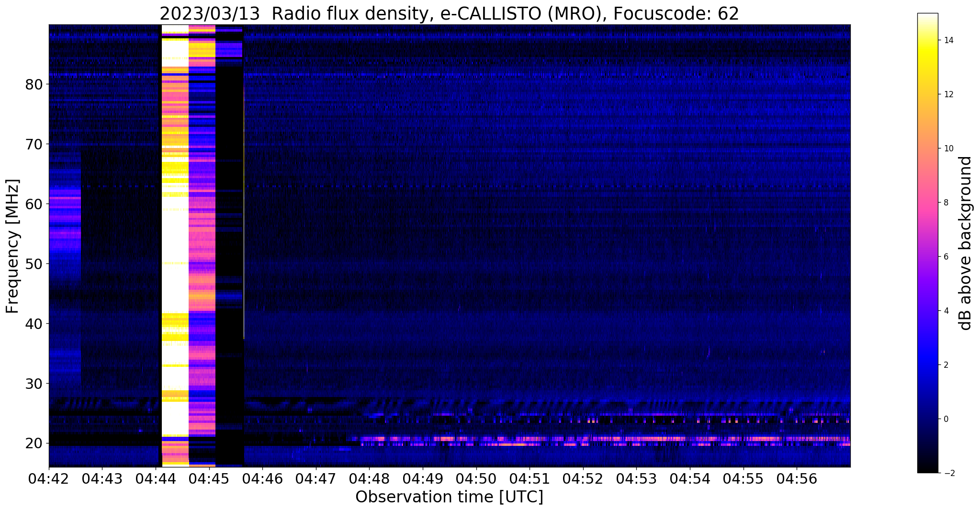Click the 04:46 time tick label
This screenshot has height=511, width=980.
(x=262, y=478)
